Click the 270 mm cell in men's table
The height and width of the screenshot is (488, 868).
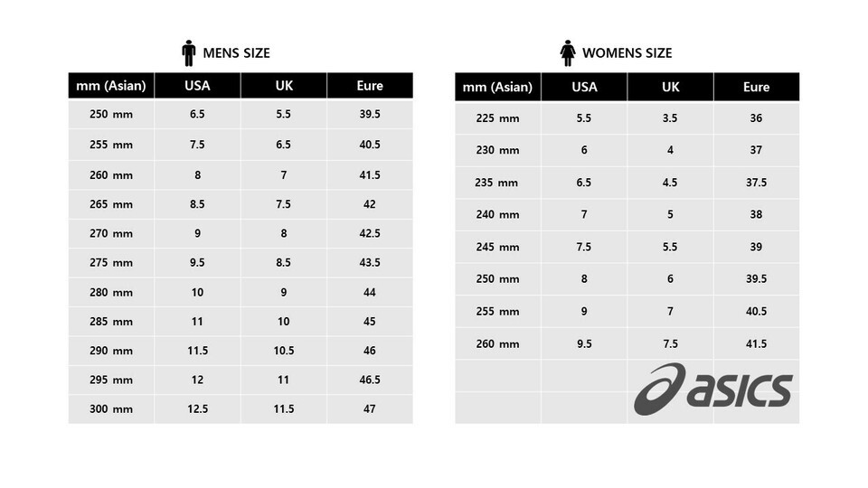pyautogui.click(x=111, y=233)
